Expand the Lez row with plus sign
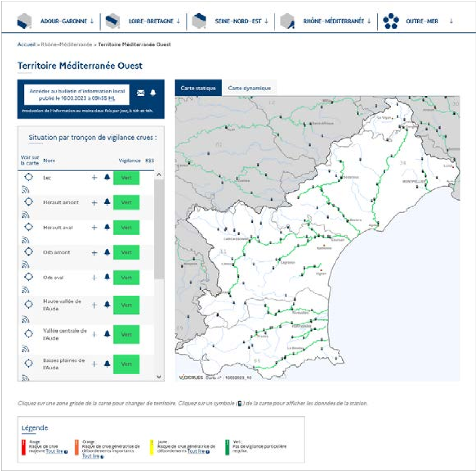Viewport: 476px width, 472px height. coord(94,177)
